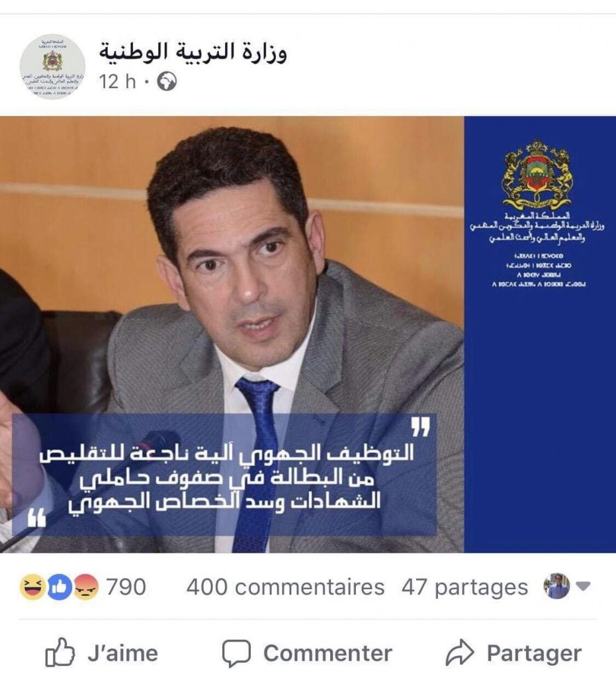Open page name وزارة التربية الوطنية

193,52
